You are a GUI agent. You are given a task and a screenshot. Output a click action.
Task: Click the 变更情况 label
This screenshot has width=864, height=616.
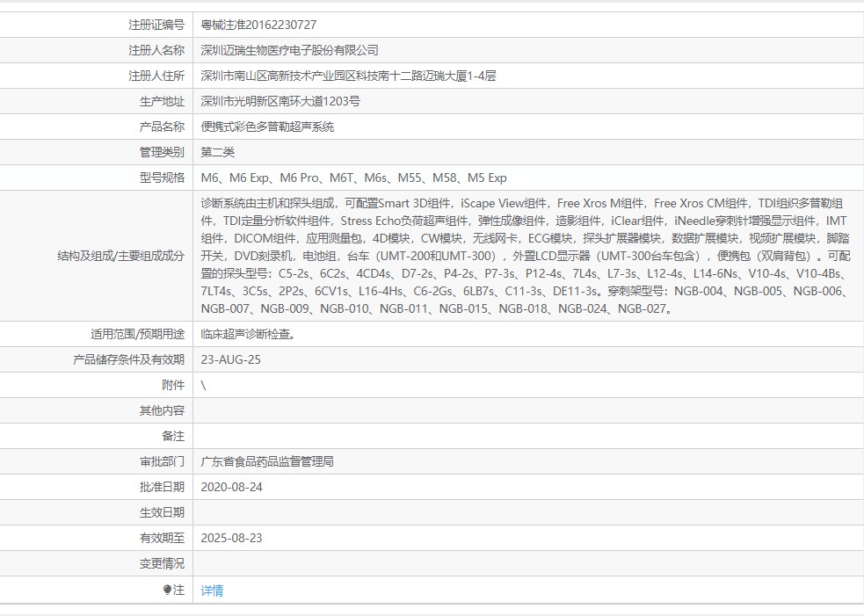[162, 563]
